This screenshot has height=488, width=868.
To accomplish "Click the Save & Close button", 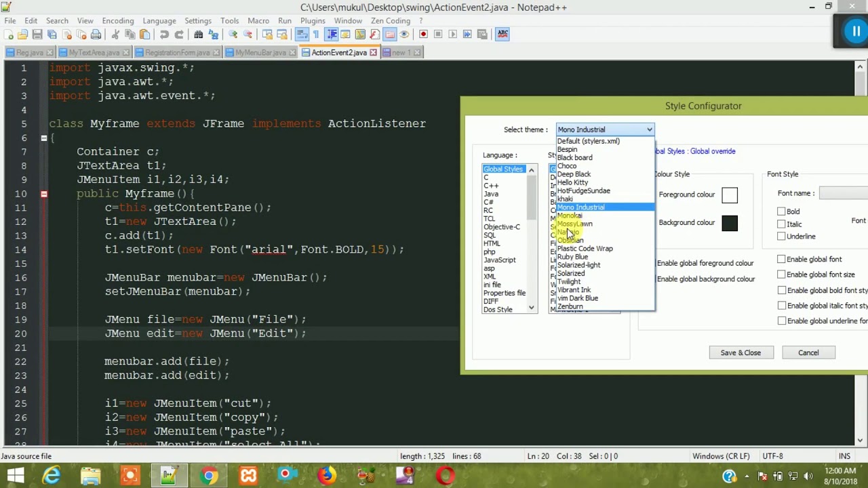I will pyautogui.click(x=741, y=352).
